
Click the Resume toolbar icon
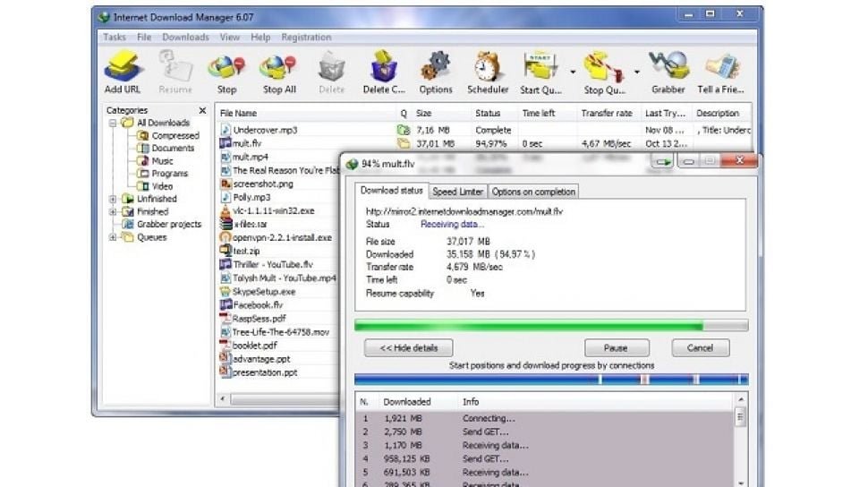(x=175, y=66)
